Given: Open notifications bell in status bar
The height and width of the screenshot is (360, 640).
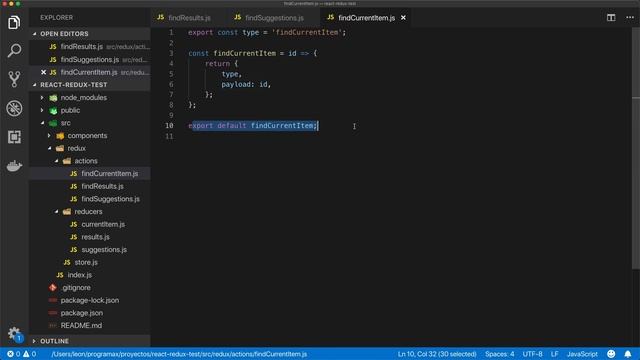Looking at the screenshot, I should tap(628, 354).
